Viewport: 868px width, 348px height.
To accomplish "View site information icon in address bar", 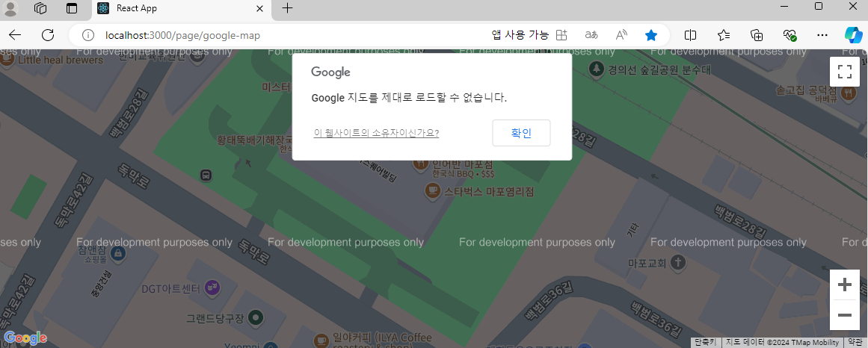I will (x=88, y=35).
